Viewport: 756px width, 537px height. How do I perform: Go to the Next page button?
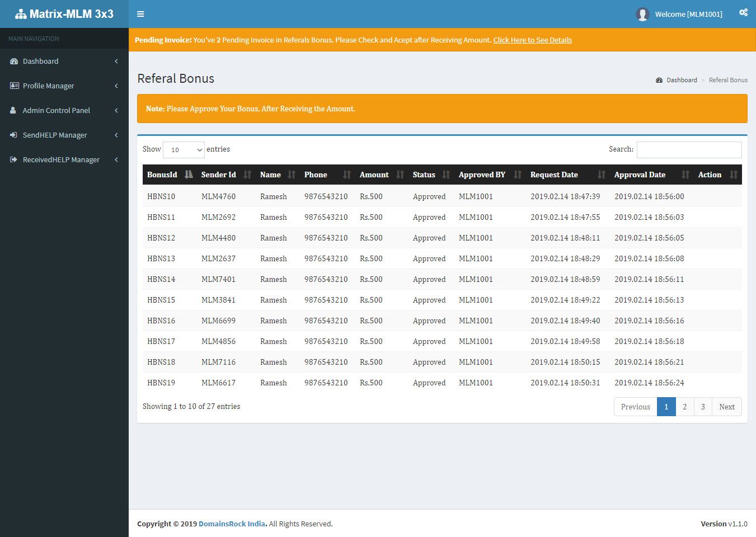(x=727, y=407)
